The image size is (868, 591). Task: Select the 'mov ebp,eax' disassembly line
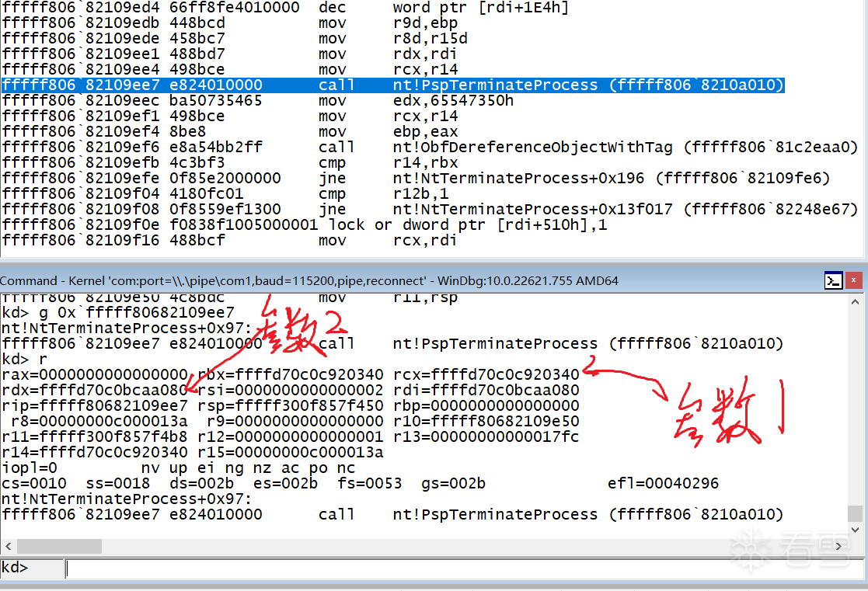230,131
